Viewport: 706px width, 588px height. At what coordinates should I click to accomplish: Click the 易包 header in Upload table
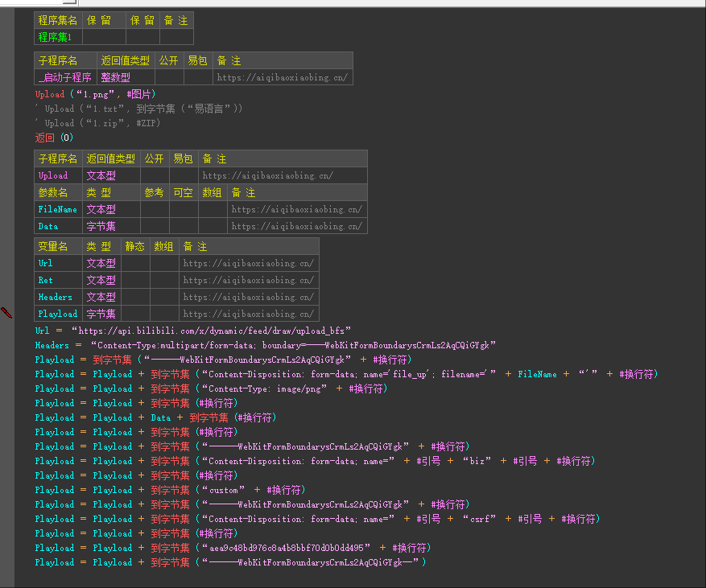184,158
